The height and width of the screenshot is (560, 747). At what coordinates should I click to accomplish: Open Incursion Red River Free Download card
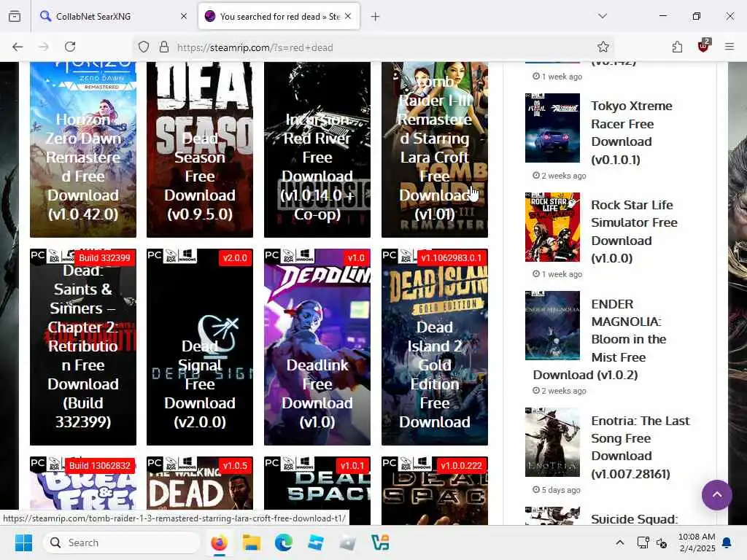[317, 149]
